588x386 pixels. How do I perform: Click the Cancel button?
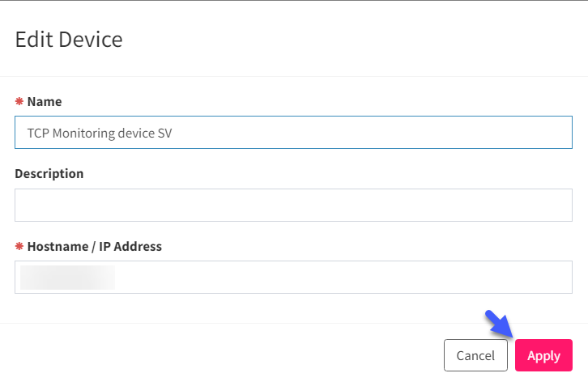[475, 355]
